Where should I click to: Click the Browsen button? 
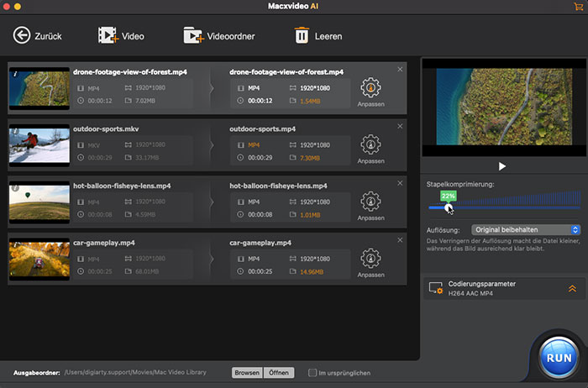(247, 373)
